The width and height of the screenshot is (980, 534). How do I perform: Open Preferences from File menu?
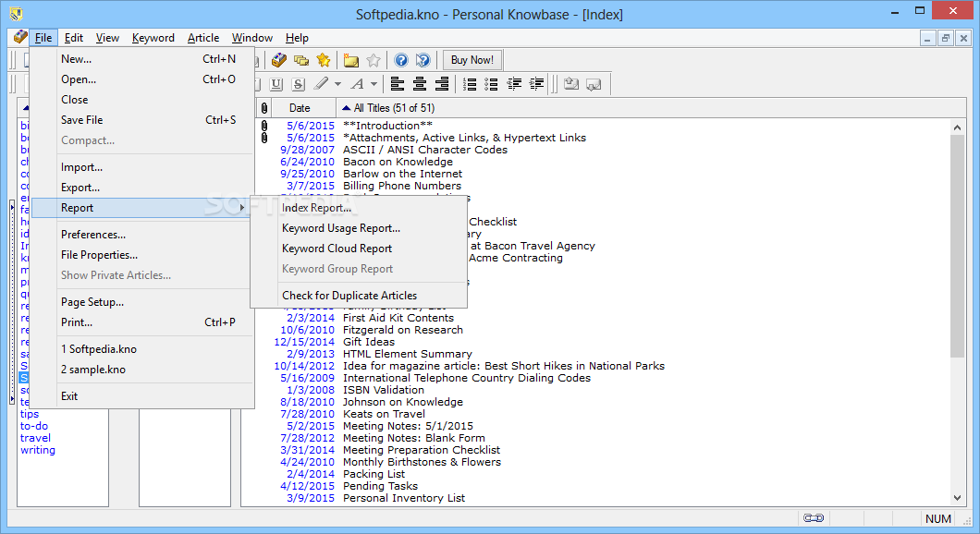[141, 235]
